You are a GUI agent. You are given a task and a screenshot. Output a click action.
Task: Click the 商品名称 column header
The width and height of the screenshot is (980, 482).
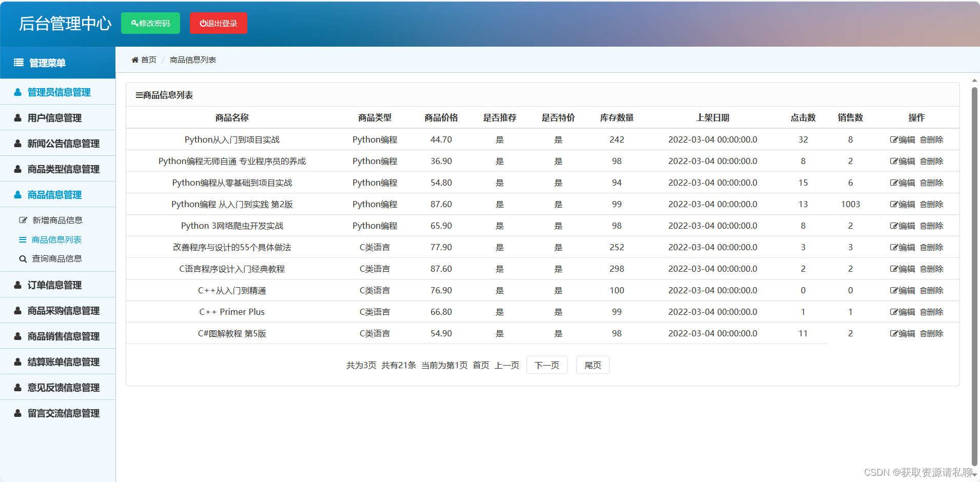tap(232, 117)
